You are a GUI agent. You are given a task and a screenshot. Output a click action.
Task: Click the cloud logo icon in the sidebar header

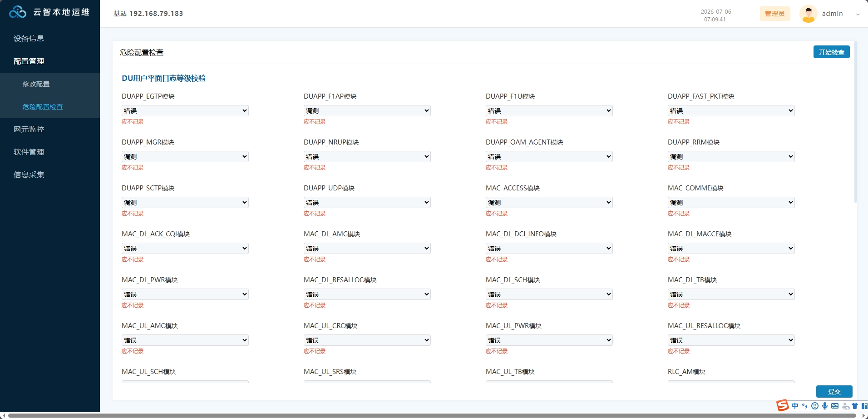(x=18, y=12)
